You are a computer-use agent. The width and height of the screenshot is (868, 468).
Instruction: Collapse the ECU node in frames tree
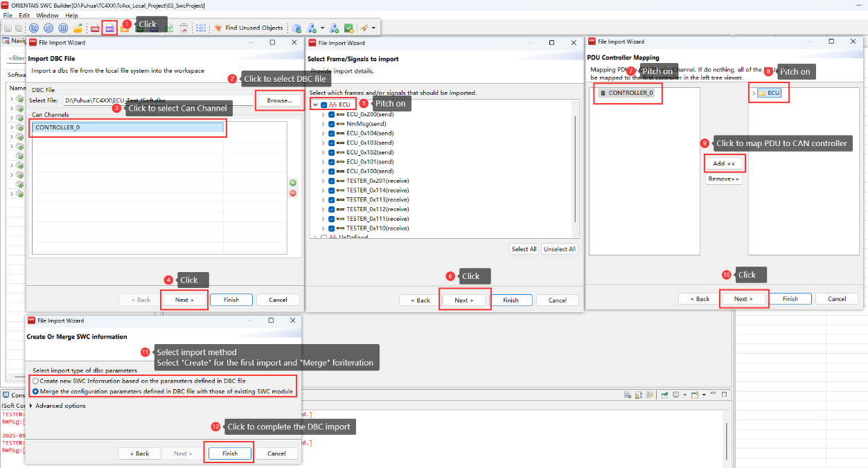(x=315, y=105)
